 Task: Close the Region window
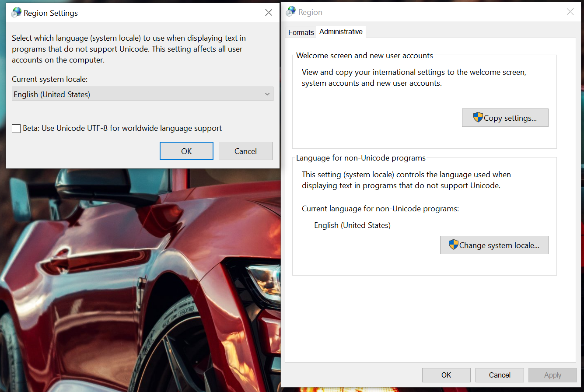(570, 12)
